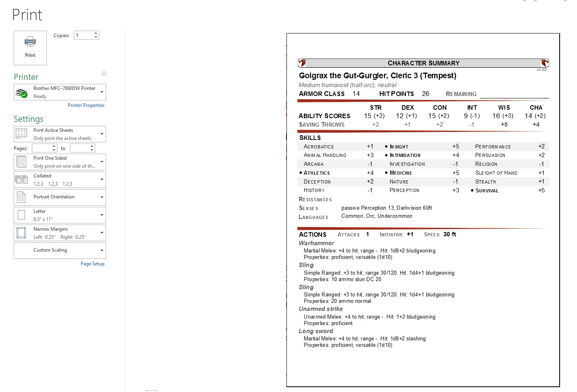Image resolution: width=577 pixels, height=392 pixels.
Task: Click the 'MEDICINE' skill label in preview
Action: pyautogui.click(x=401, y=173)
